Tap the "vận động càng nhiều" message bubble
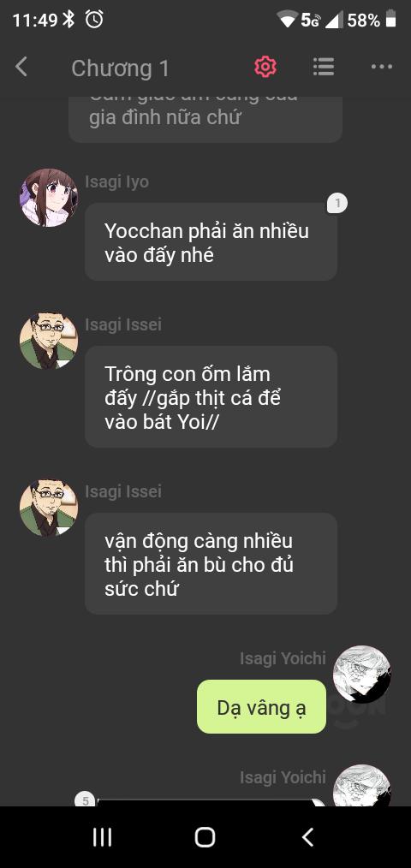Screen dimensions: 411x868 tap(211, 563)
